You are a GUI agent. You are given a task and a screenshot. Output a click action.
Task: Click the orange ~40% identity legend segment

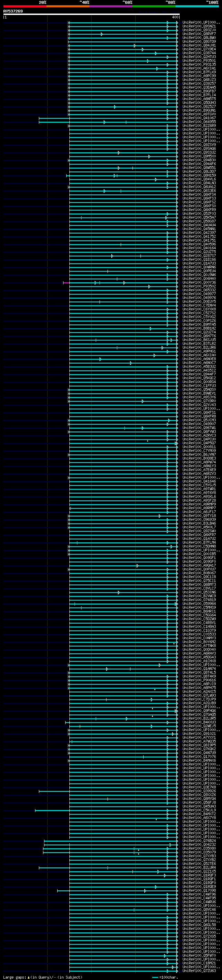tap(68, 6)
